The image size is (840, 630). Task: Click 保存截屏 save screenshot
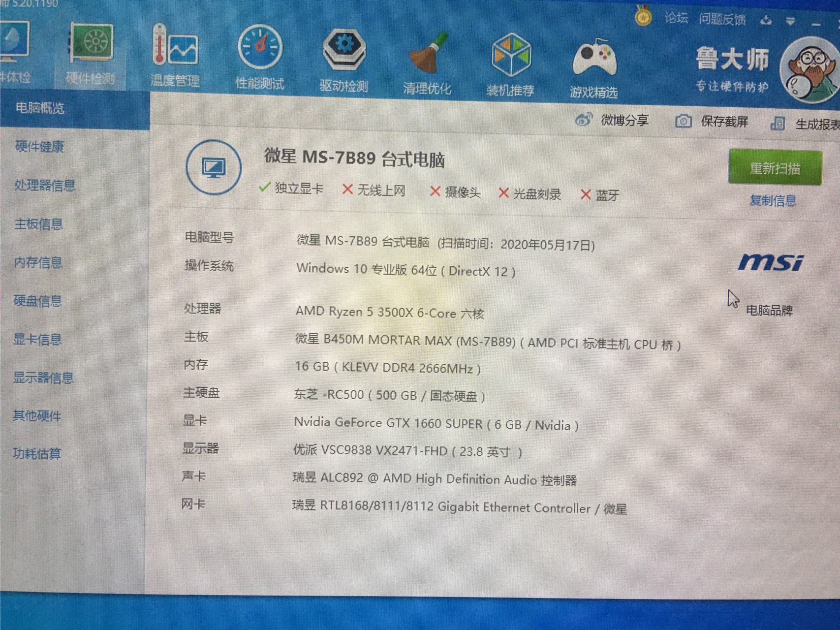712,122
